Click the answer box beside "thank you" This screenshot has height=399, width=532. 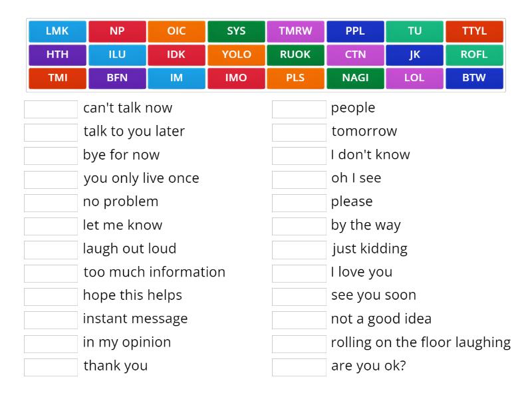coord(50,365)
